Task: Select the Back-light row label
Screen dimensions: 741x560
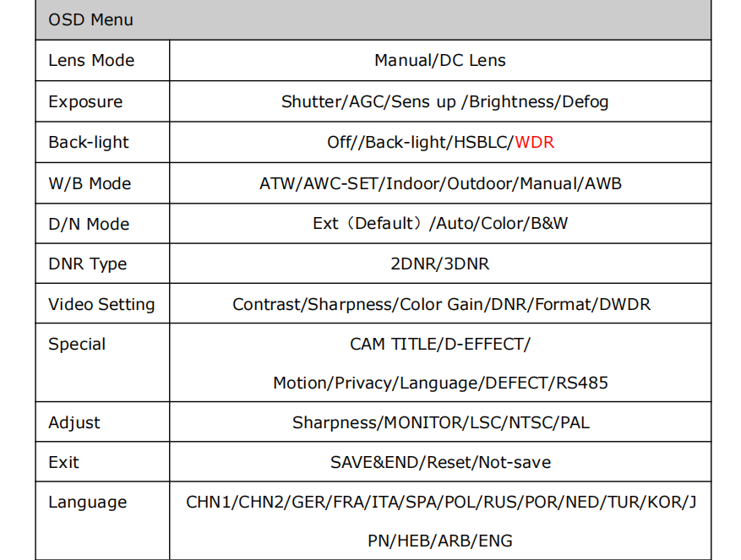Action: [89, 143]
